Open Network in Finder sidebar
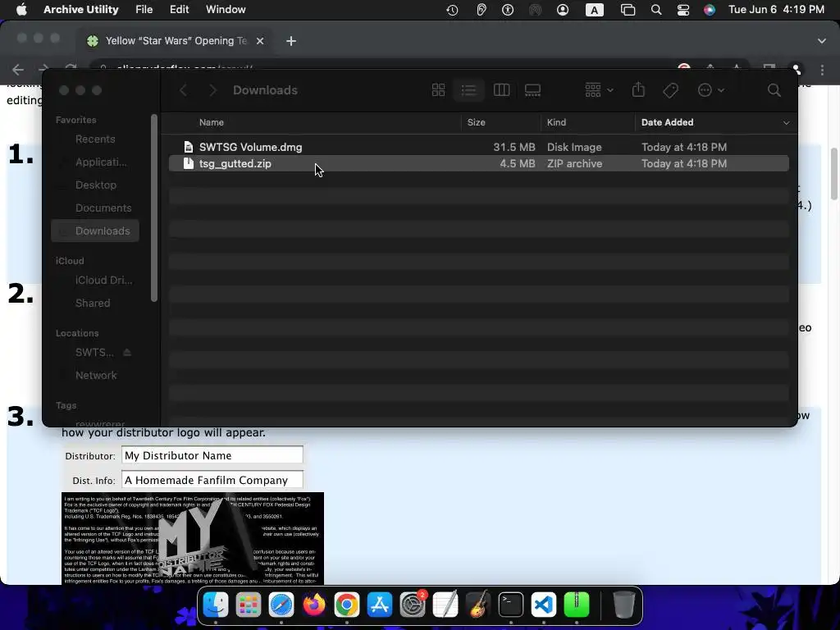 point(95,376)
